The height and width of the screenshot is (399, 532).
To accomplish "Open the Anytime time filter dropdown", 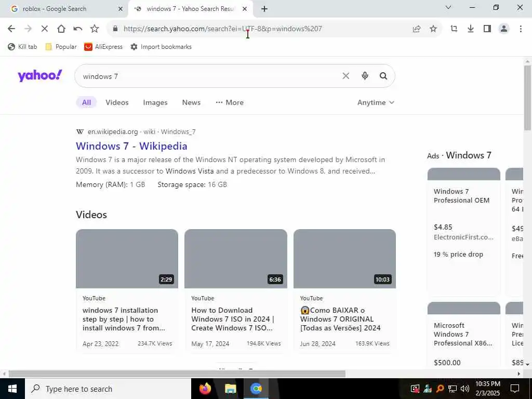I will coord(376,102).
